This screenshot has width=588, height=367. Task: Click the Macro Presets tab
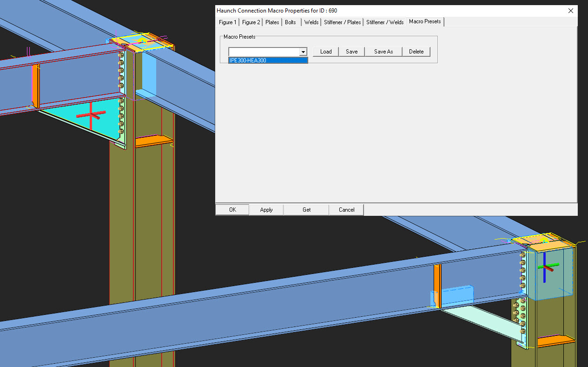425,22
